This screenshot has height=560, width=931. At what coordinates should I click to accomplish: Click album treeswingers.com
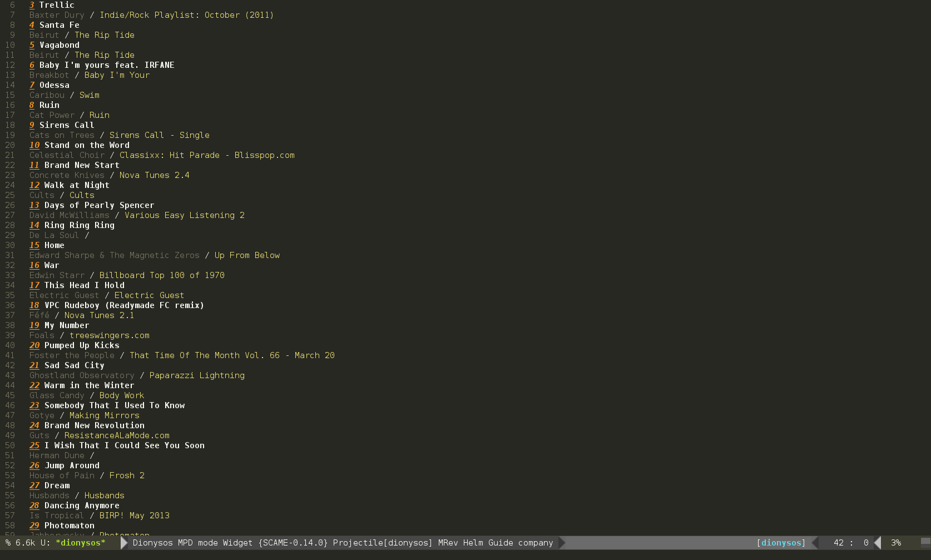[x=110, y=335]
